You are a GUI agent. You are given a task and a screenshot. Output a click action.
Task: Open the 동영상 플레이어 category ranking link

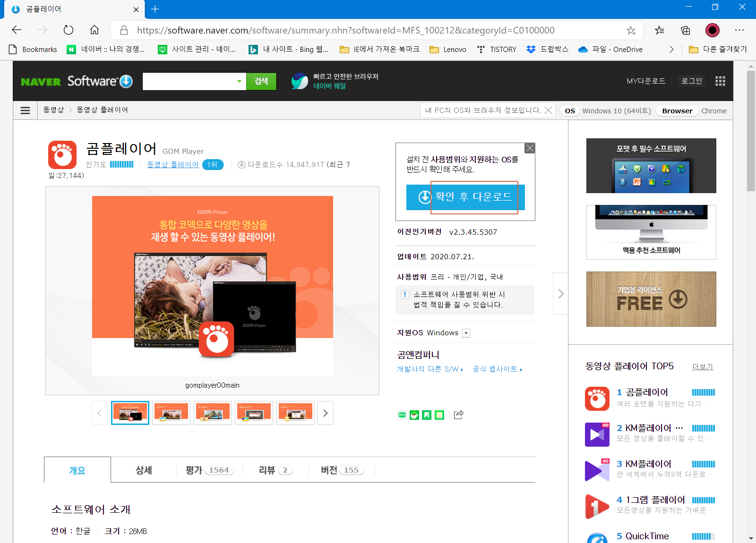click(172, 164)
